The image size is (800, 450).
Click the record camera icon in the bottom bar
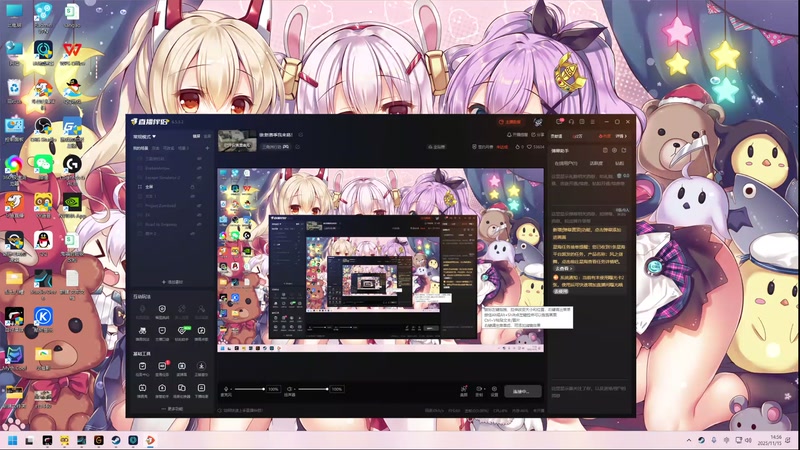pos(479,389)
